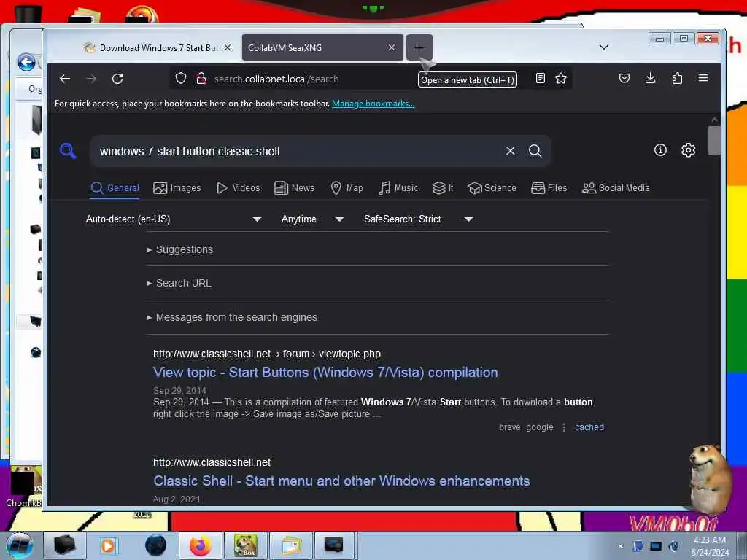Open the Pocket save icon
Image resolution: width=747 pixels, height=560 pixels.
[624, 78]
